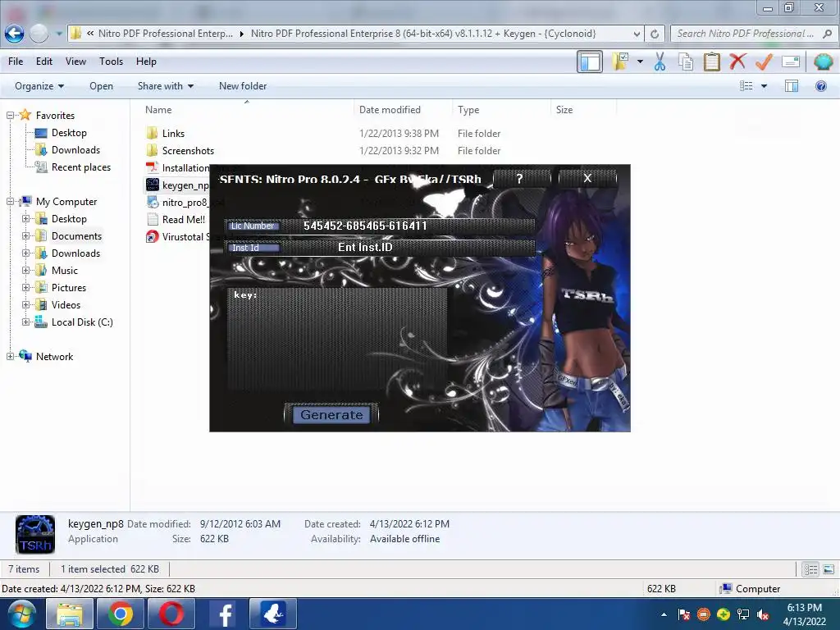
Task: Open the view options dropdown arrow
Action: pos(764,85)
